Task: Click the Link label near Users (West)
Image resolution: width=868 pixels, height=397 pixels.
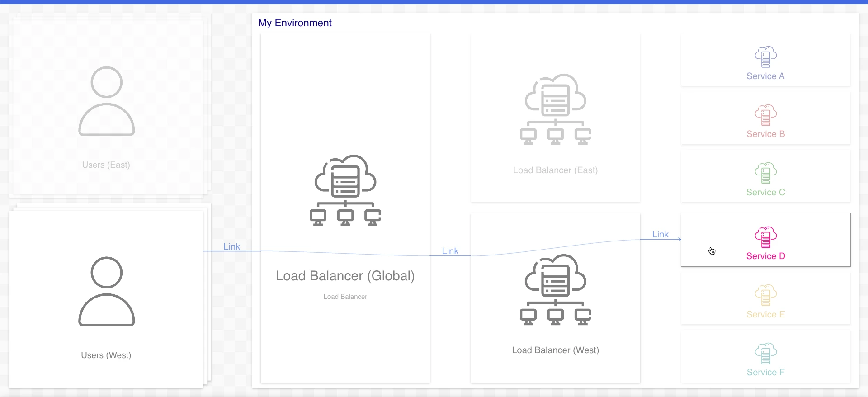Action: click(x=231, y=246)
